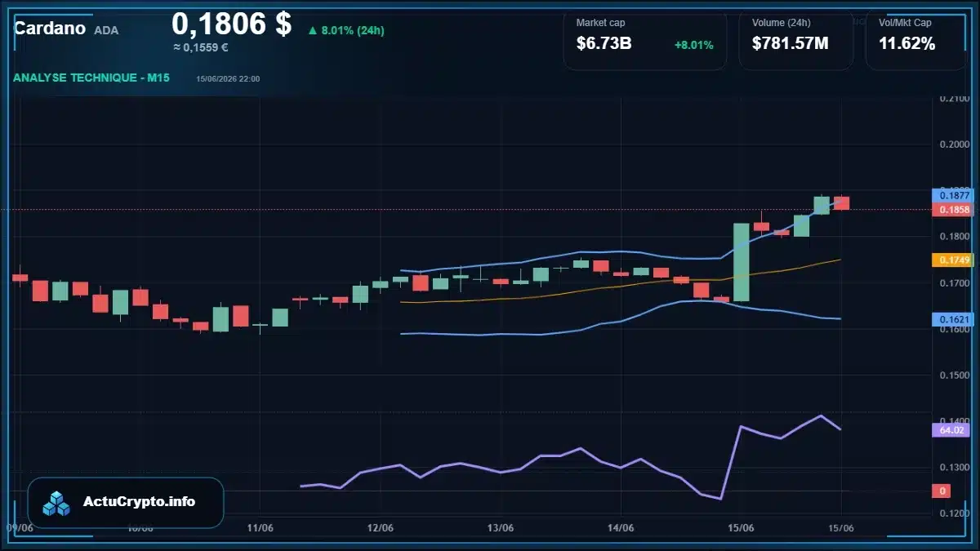Click the Vol/Mkt Cap 11.62% value

tap(906, 43)
